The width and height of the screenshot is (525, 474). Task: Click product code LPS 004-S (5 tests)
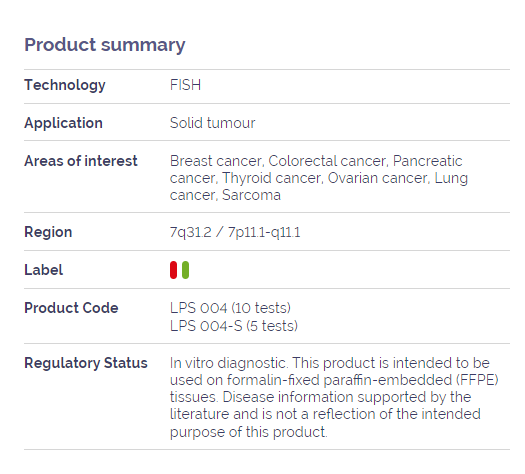[234, 326]
